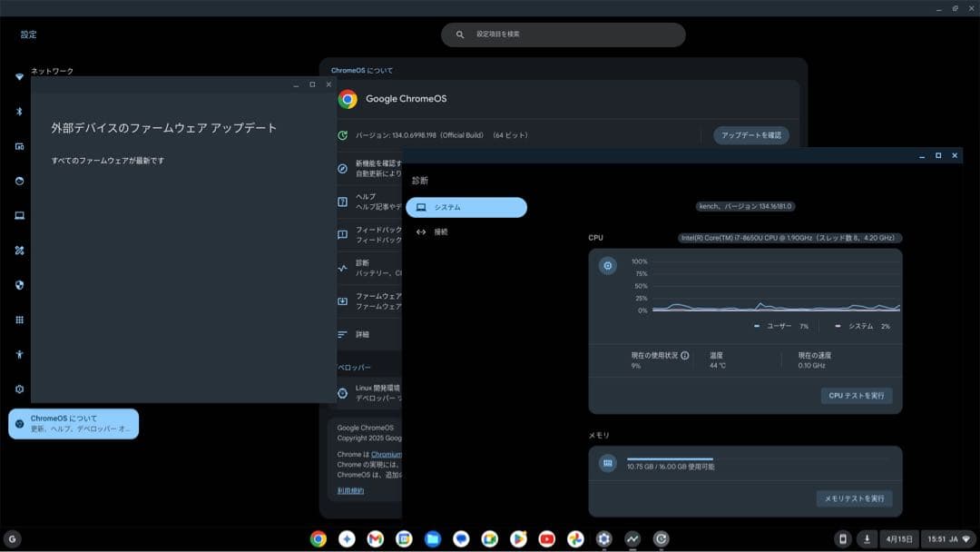Click the settings search field
Screen dimensions: 980x552
[x=563, y=34]
